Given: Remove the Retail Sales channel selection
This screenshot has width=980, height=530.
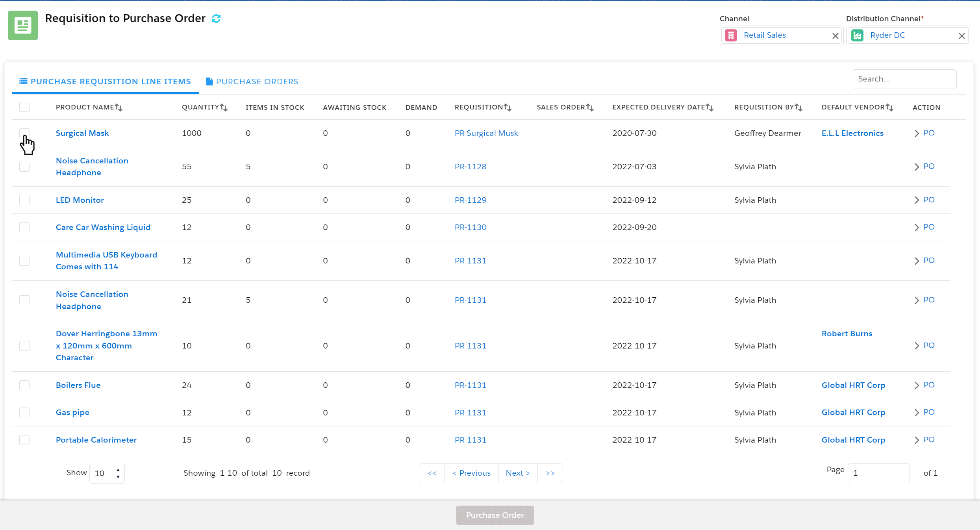Looking at the screenshot, I should pyautogui.click(x=835, y=36).
